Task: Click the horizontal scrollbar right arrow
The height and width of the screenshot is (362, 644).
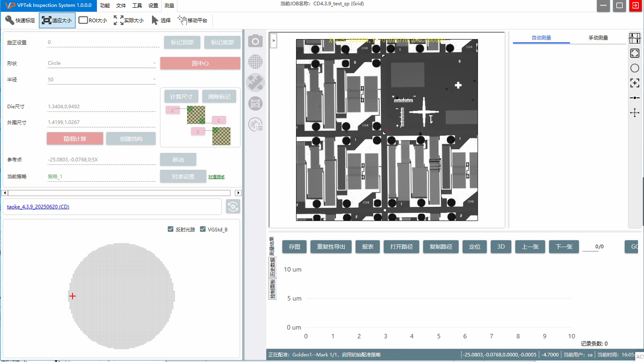Action: coord(238,193)
